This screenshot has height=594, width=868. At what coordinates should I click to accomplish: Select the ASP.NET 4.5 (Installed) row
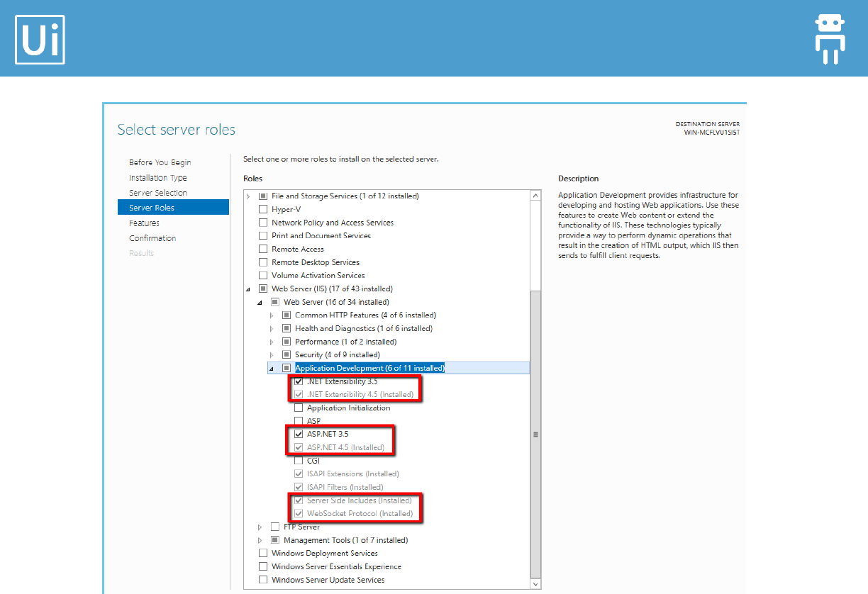345,447
